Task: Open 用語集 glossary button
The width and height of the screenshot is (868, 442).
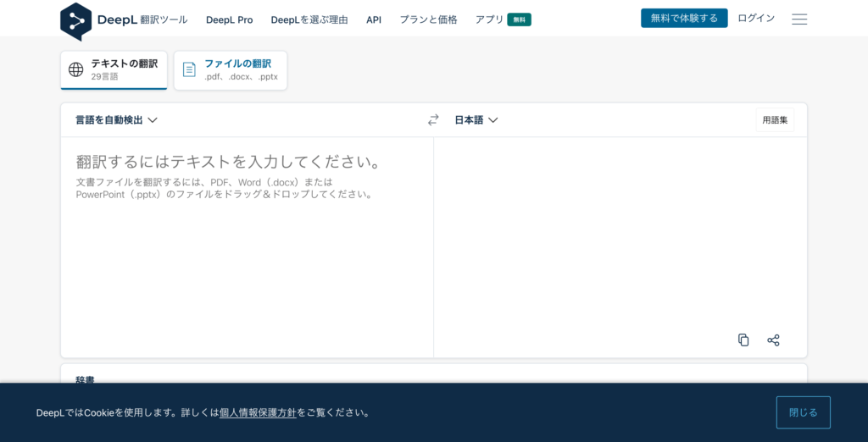Action: 775,120
